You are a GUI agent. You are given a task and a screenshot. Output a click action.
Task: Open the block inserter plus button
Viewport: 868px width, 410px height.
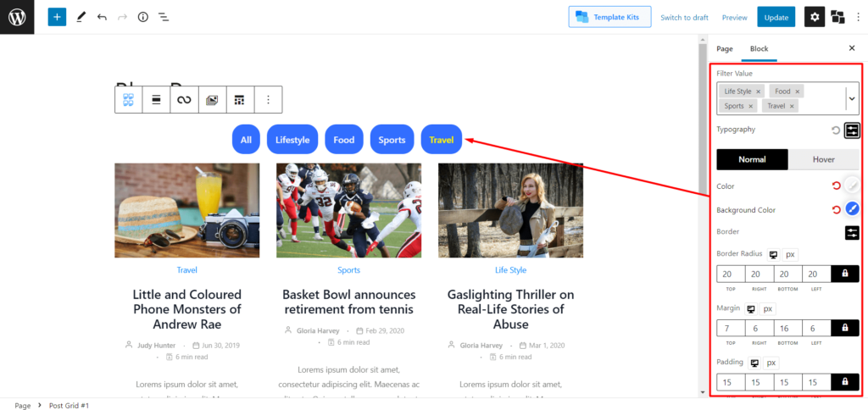pos(57,17)
